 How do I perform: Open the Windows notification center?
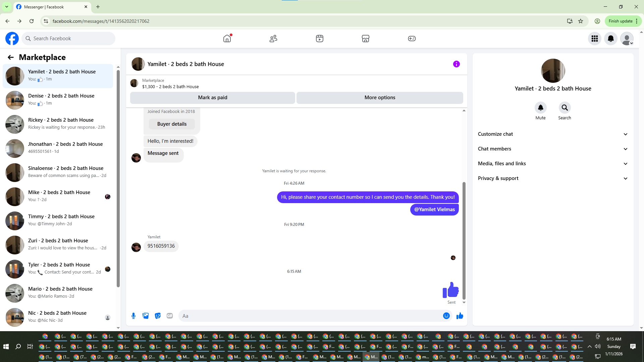pos(633,347)
